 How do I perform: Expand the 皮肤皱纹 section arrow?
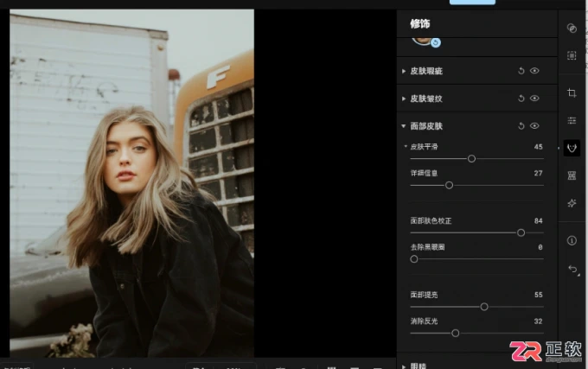(404, 99)
